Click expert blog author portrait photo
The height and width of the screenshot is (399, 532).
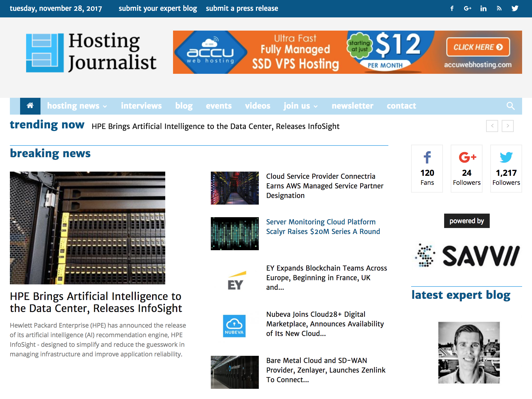pos(469,353)
